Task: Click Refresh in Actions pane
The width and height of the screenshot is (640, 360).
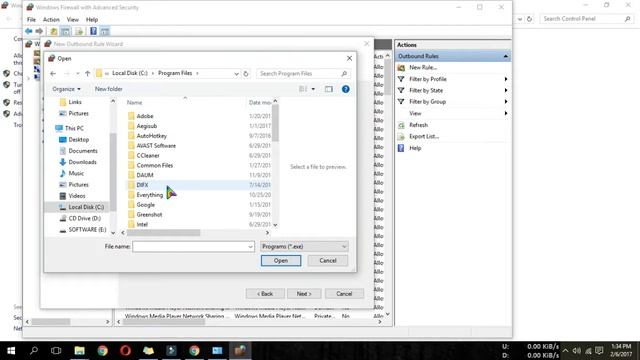Action: click(418, 125)
